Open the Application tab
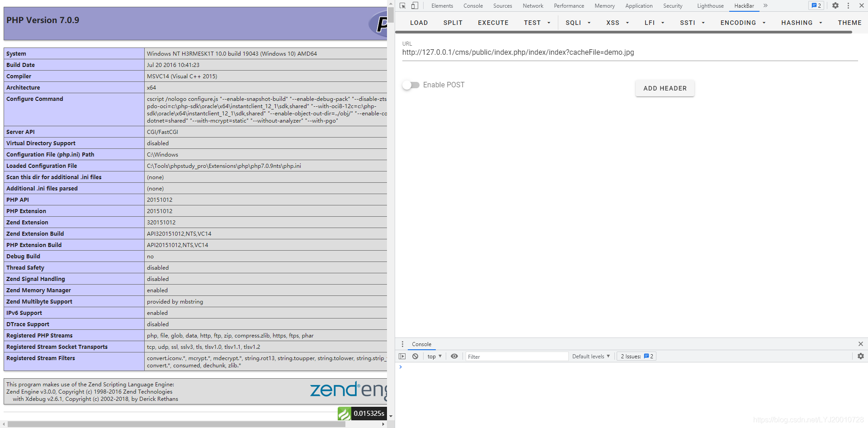868x428 pixels. point(639,6)
